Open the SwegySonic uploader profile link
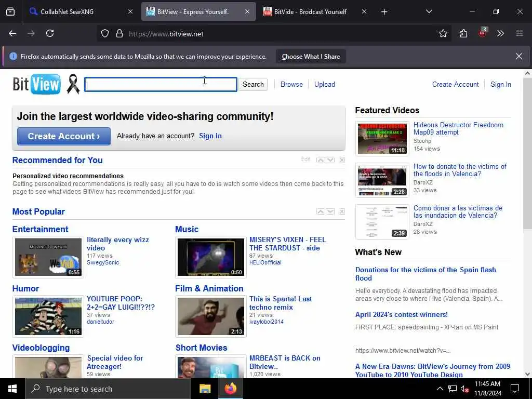This screenshot has height=399, width=532. (103, 262)
